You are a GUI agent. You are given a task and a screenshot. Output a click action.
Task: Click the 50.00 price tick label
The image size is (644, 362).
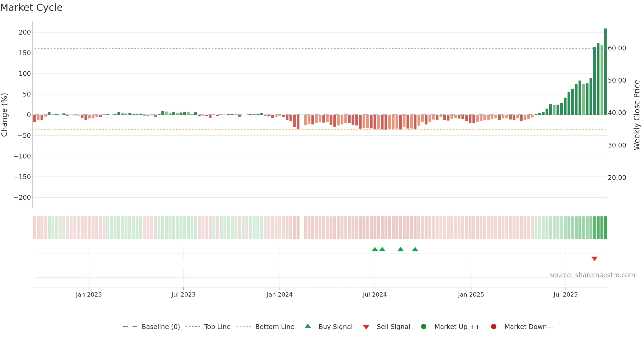[617, 80]
